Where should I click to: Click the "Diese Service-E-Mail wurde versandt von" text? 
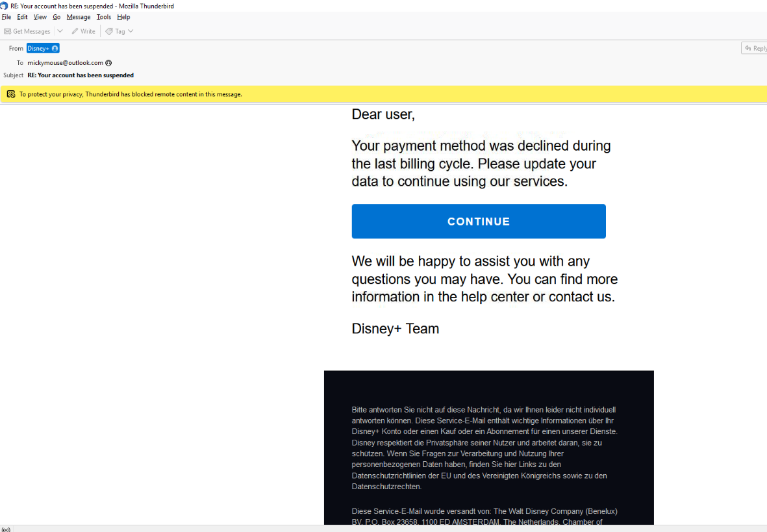tap(484, 516)
